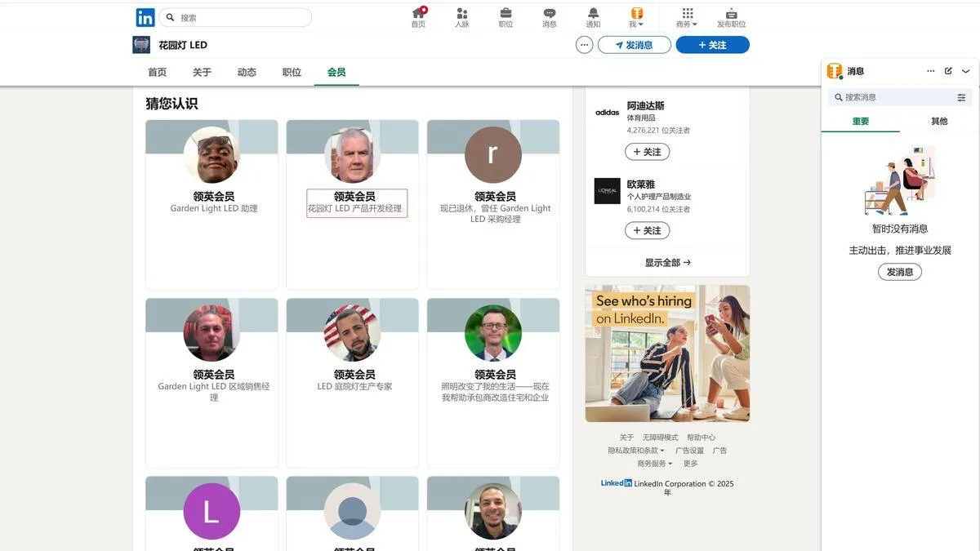Image resolution: width=980 pixels, height=551 pixels.
Task: Select the 会员 tab
Action: coord(336,72)
